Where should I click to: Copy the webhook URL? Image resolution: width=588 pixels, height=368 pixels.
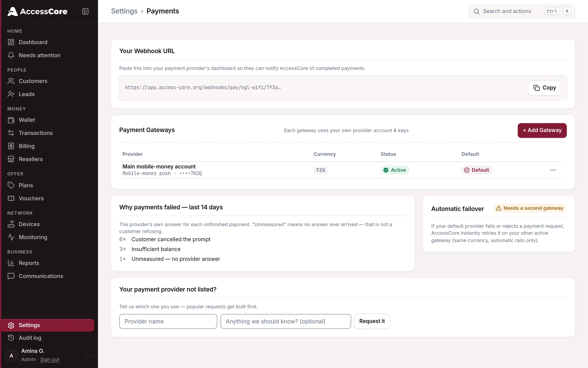[x=544, y=88]
